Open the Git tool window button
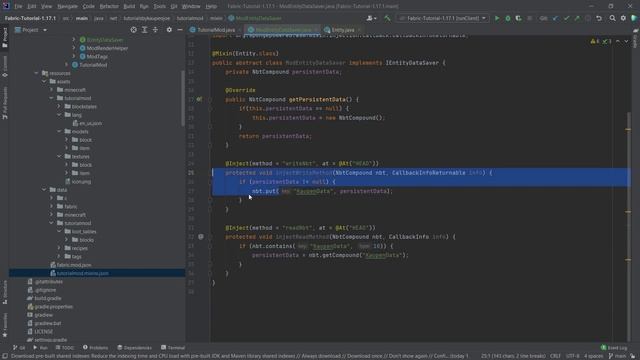This screenshot has height=360, width=640. pos(19,348)
